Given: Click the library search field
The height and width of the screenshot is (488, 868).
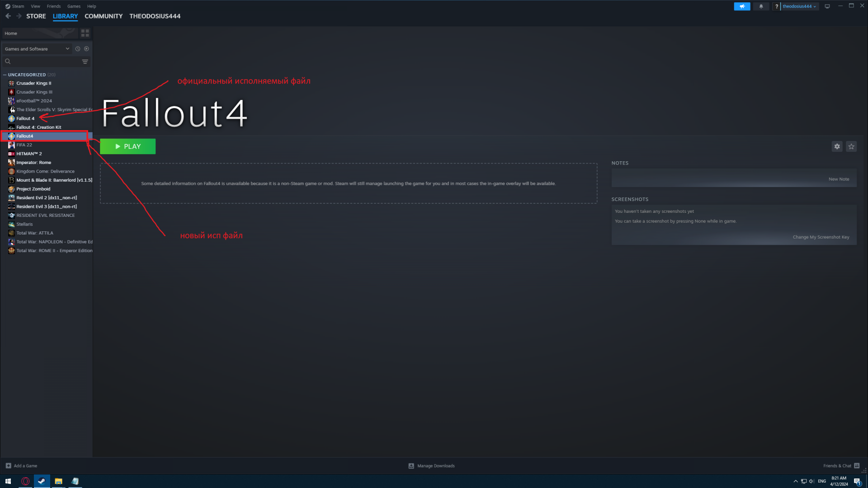Looking at the screenshot, I should (43, 61).
